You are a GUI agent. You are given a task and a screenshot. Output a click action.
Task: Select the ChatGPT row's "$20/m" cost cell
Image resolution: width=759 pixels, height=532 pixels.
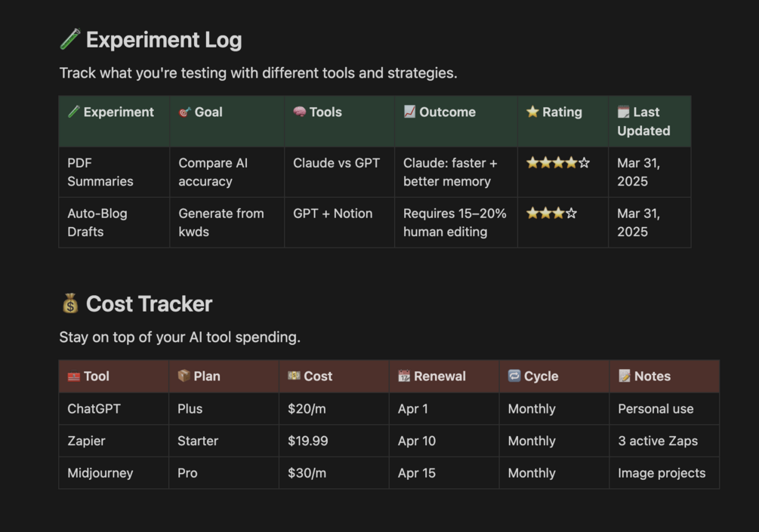click(x=307, y=409)
